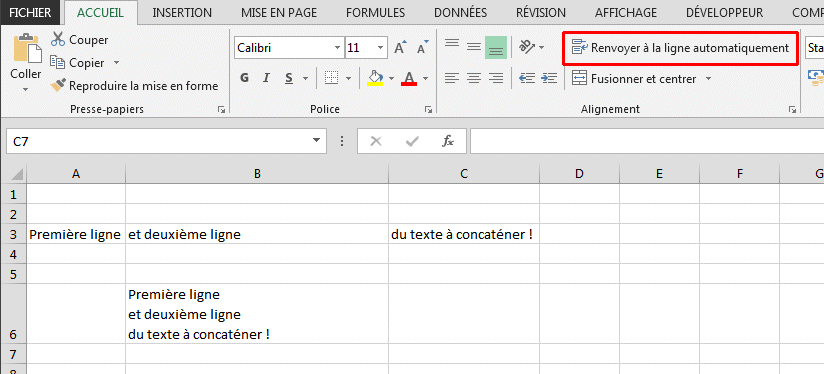Select column B header
The width and height of the screenshot is (824, 374).
257,174
